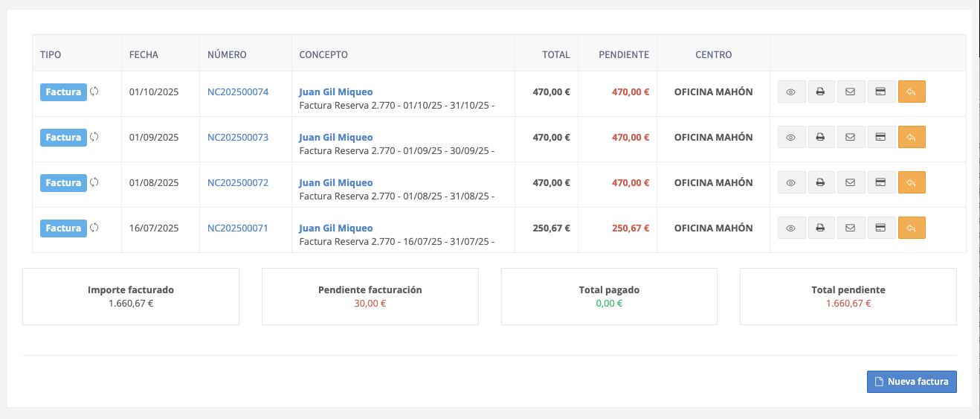Click orange reply arrow for invoice NC202500071
Image resolution: width=980 pixels, height=419 pixels.
tap(912, 228)
